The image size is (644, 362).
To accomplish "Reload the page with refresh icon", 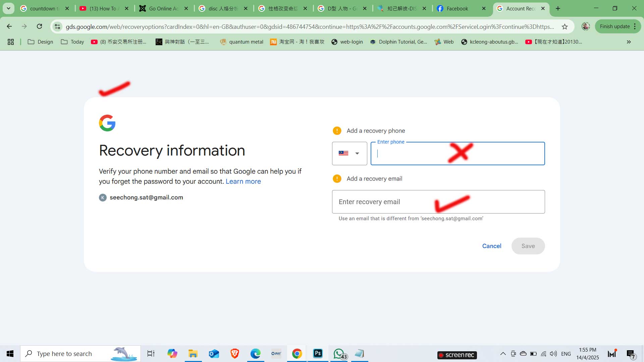I will (x=39, y=26).
